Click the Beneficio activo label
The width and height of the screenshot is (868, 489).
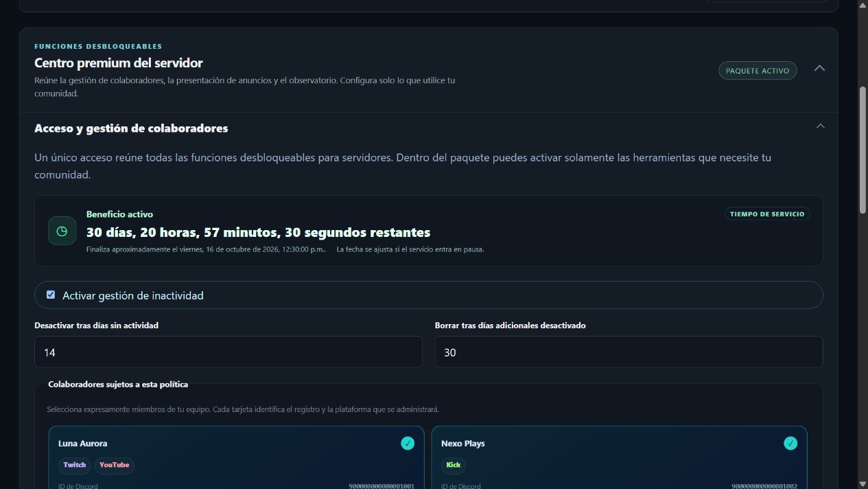[x=119, y=214]
